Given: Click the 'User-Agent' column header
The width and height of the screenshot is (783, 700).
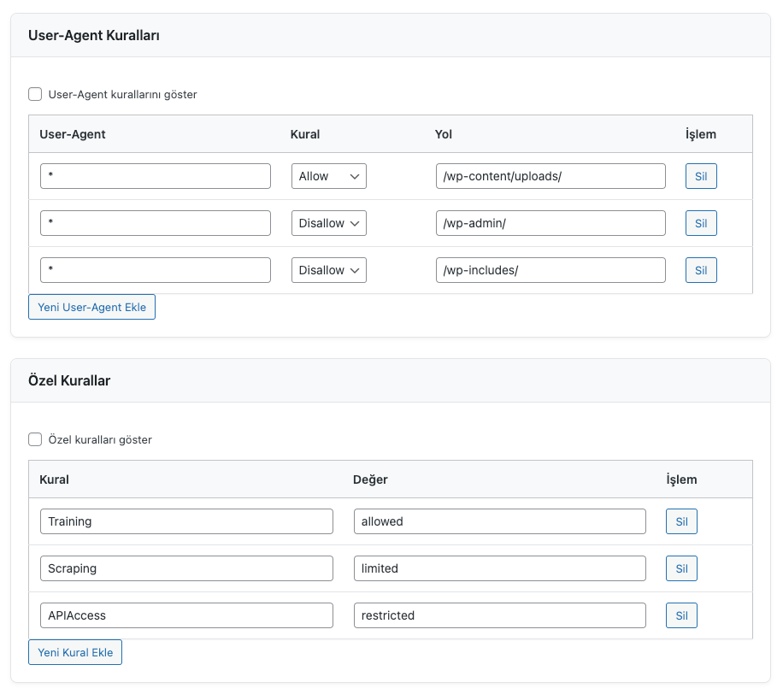Looking at the screenshot, I should pyautogui.click(x=73, y=134).
